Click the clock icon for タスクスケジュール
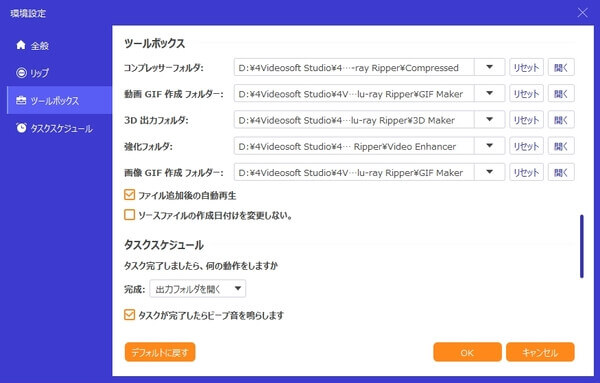Viewport: 600px width, 383px height. 21,128
